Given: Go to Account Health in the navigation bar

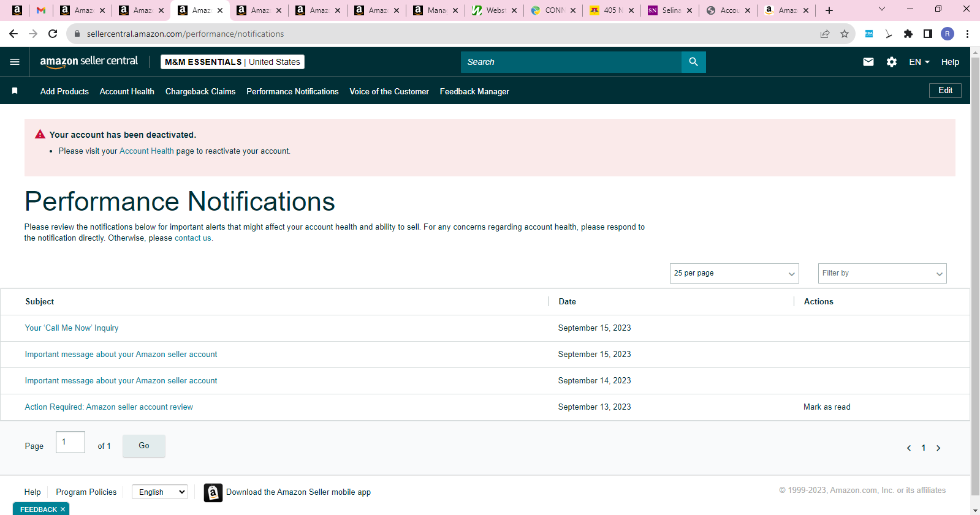Looking at the screenshot, I should pyautogui.click(x=127, y=91).
